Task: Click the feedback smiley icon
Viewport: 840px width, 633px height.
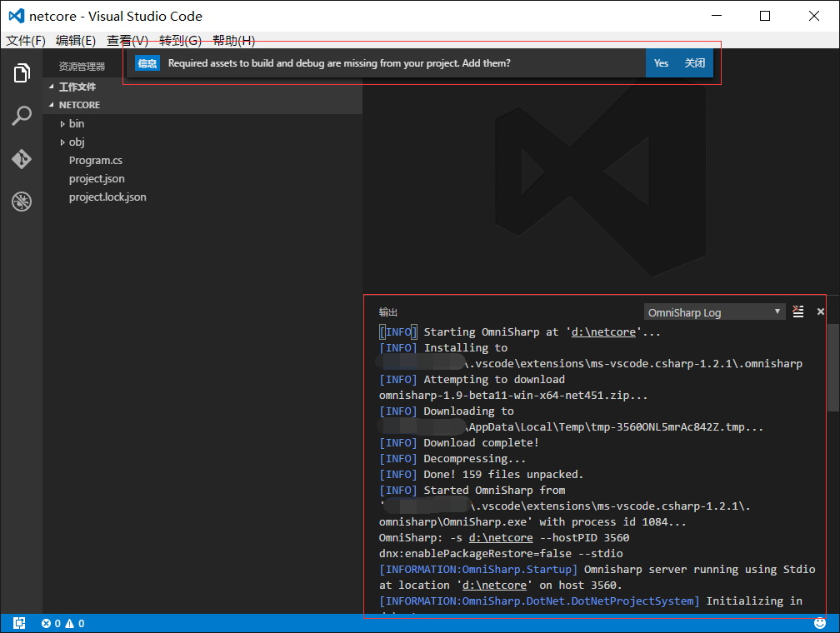Action: (820, 623)
